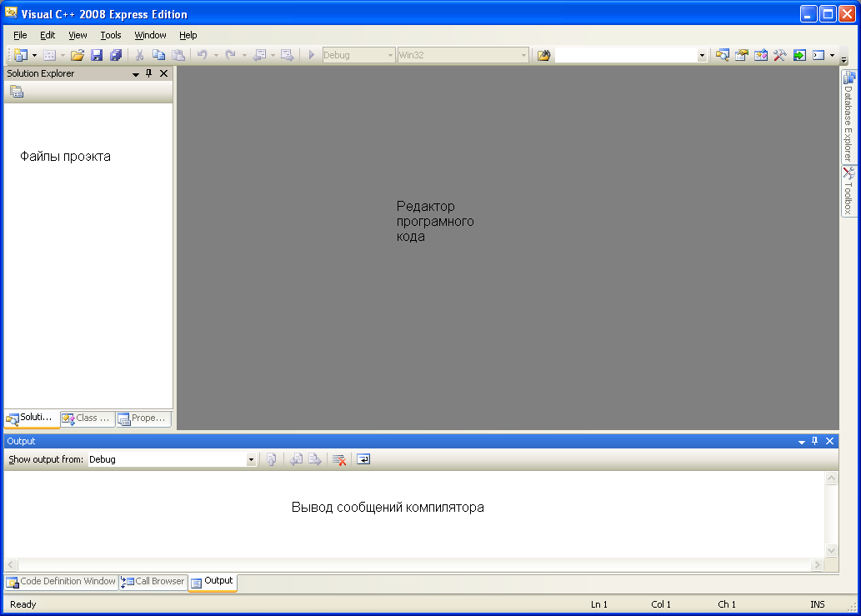Open the Tools menu

(110, 35)
